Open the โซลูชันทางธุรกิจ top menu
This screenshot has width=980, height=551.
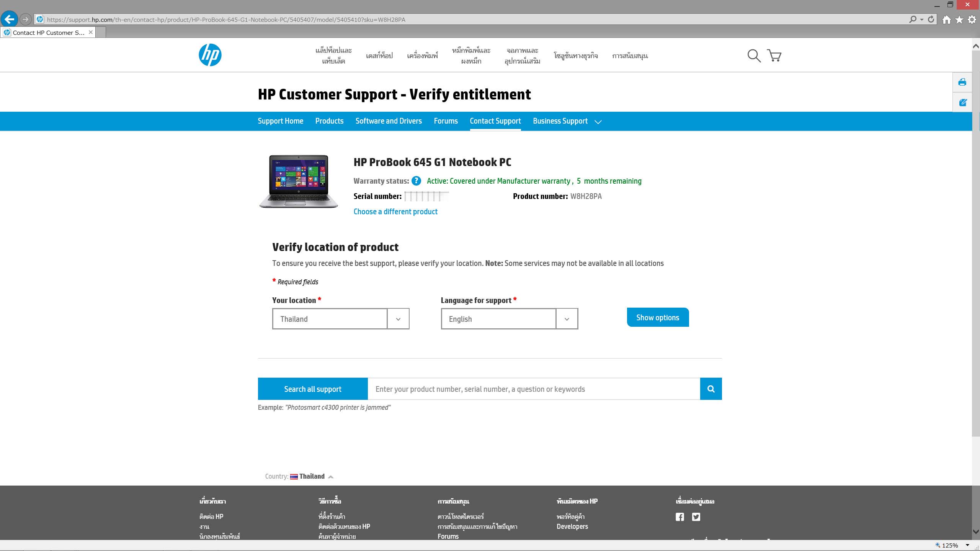click(x=576, y=56)
